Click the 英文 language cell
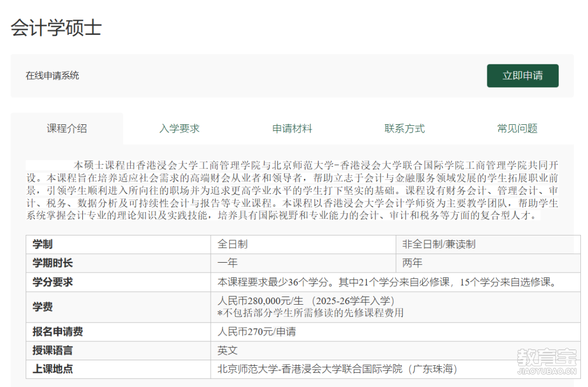The image size is (588, 387). pyautogui.click(x=396, y=350)
